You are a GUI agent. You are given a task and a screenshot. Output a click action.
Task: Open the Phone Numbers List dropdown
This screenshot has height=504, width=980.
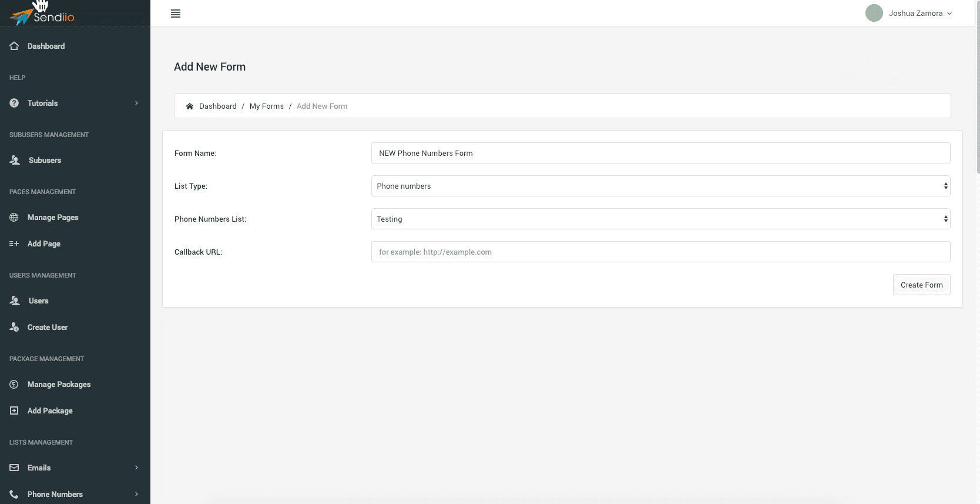click(x=660, y=219)
